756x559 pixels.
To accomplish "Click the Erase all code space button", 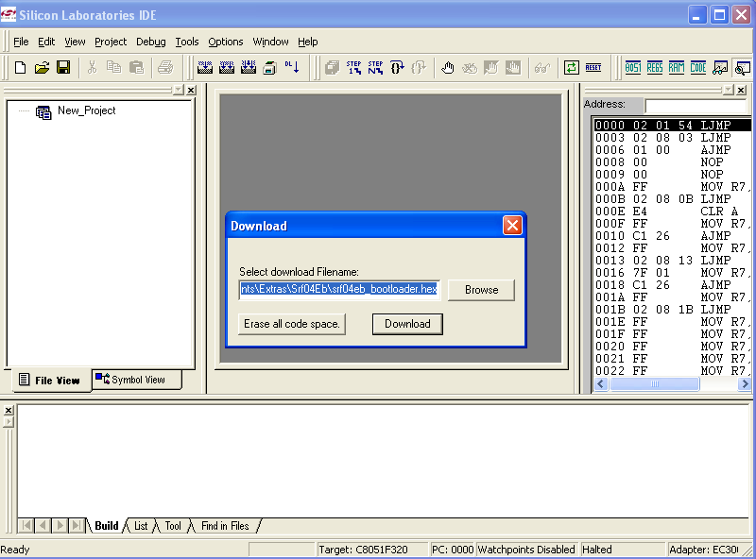I will [292, 324].
